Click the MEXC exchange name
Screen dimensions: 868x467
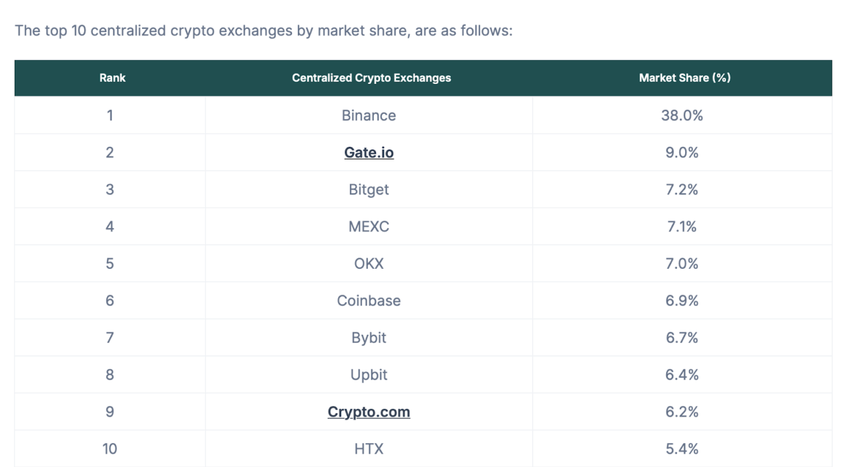pyautogui.click(x=369, y=227)
